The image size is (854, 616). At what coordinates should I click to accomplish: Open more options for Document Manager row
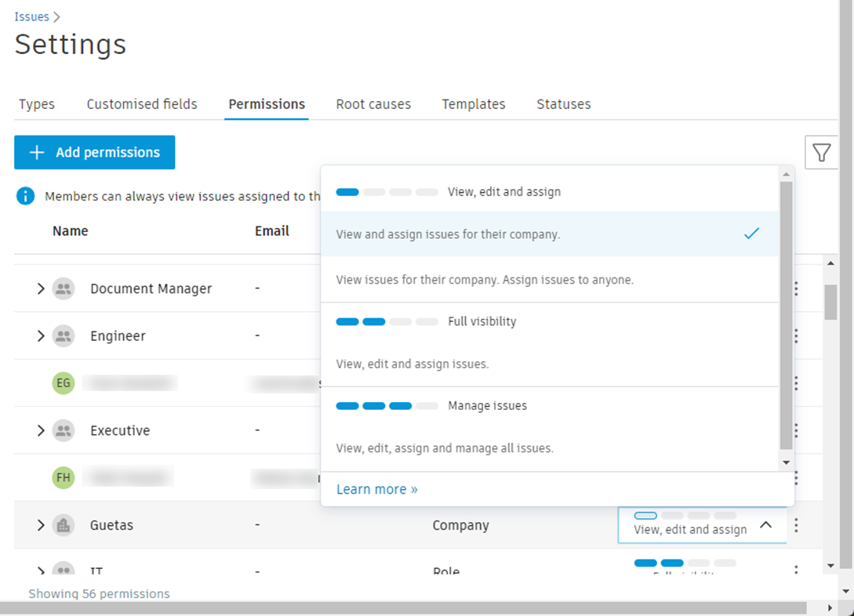[796, 288]
